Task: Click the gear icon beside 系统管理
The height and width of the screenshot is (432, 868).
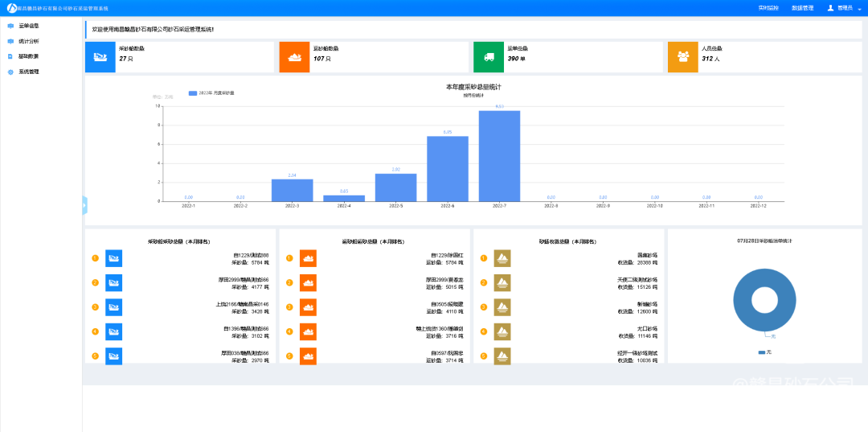Action: point(10,72)
